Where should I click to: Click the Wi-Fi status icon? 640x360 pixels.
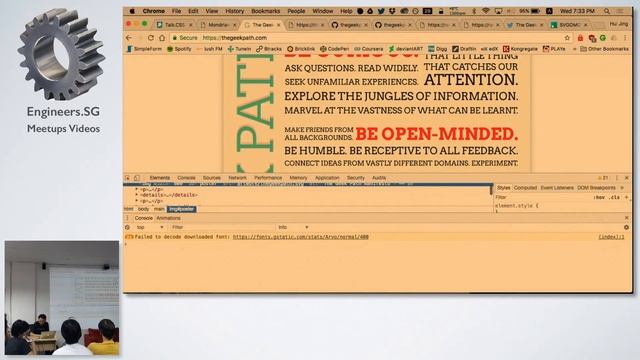tap(485, 11)
